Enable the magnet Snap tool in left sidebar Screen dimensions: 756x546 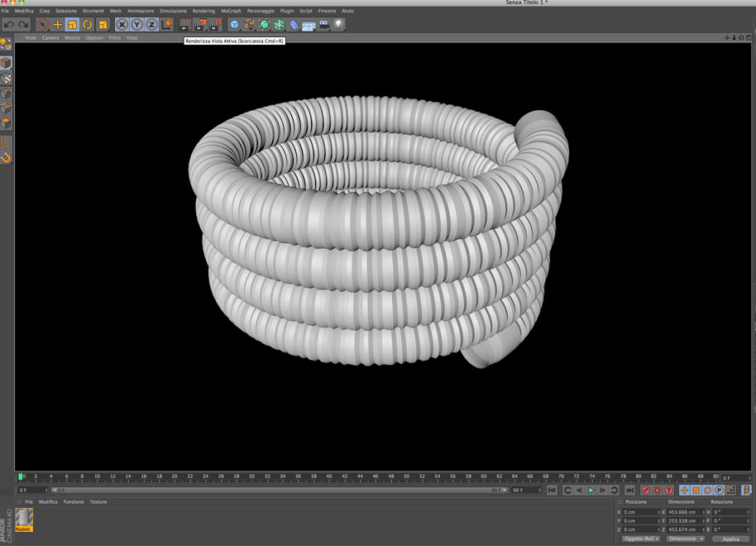pos(6,157)
